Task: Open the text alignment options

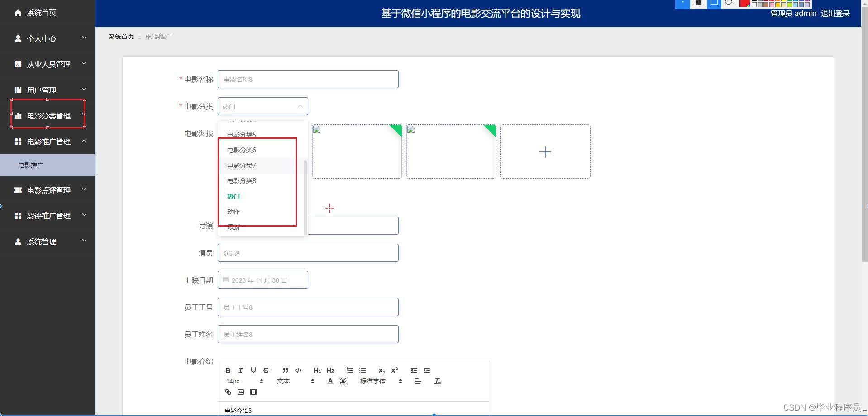Action: coord(418,381)
